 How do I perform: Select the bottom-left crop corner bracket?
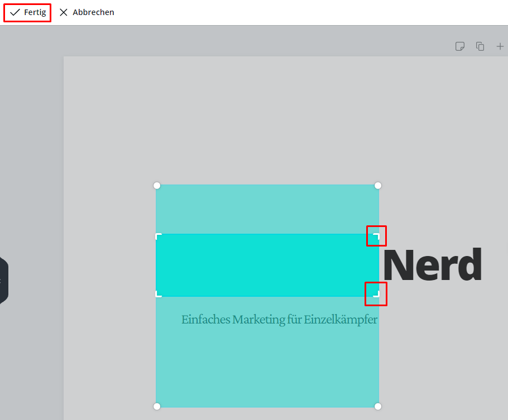(x=159, y=294)
